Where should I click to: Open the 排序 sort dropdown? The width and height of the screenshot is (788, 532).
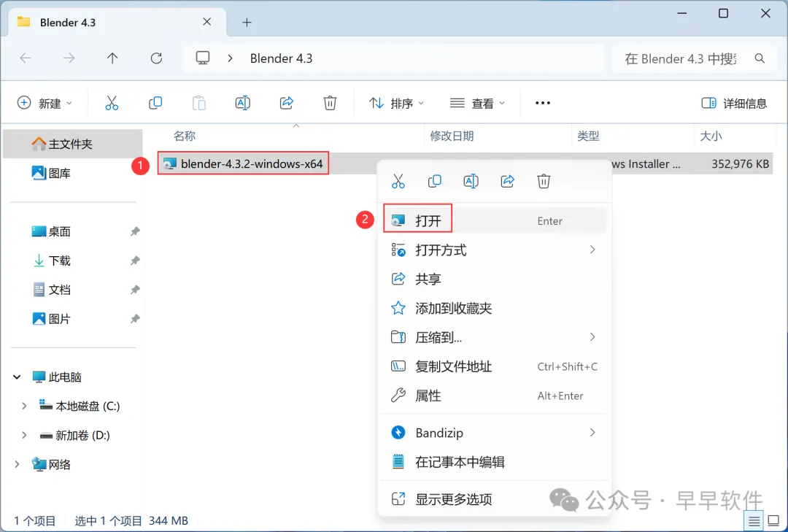[x=396, y=103]
